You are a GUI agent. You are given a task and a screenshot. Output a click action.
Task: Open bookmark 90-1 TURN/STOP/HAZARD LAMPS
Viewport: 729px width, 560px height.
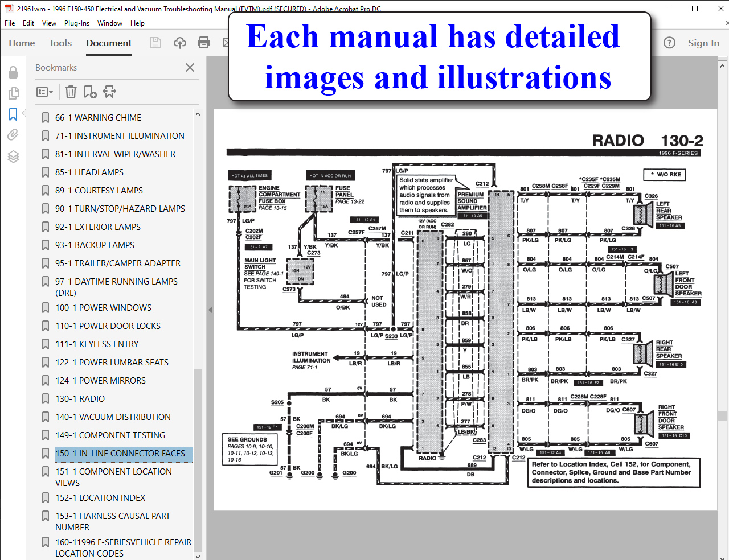point(120,209)
